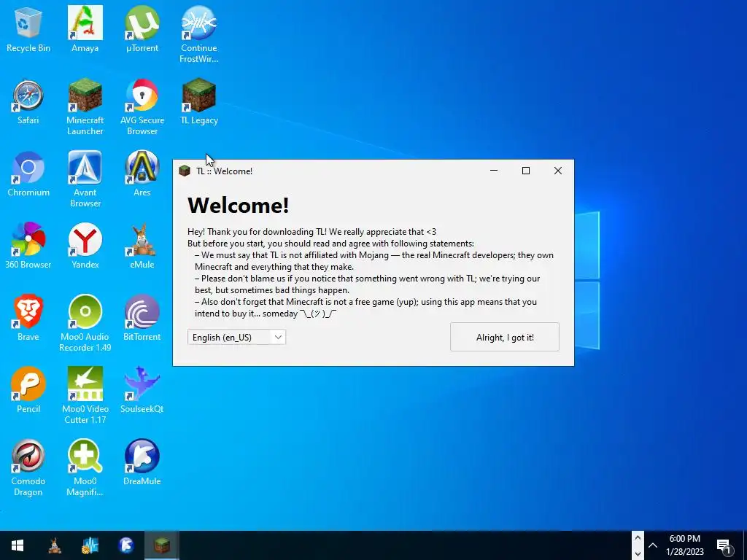Open the audio waveform taskbar app
747x560 pixels.
point(90,545)
